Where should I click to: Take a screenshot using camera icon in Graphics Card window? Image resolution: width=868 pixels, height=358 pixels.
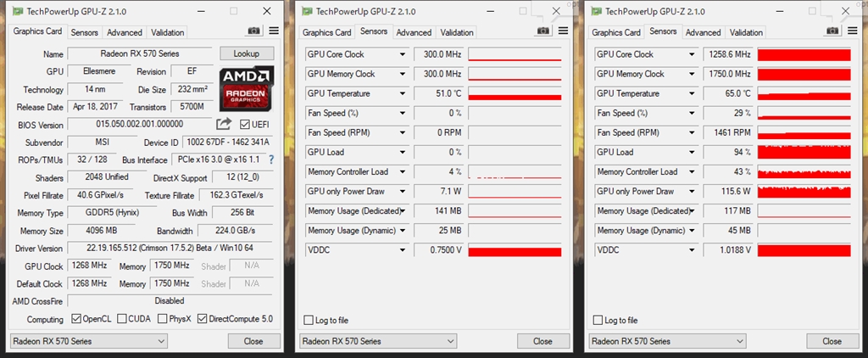coord(254,31)
